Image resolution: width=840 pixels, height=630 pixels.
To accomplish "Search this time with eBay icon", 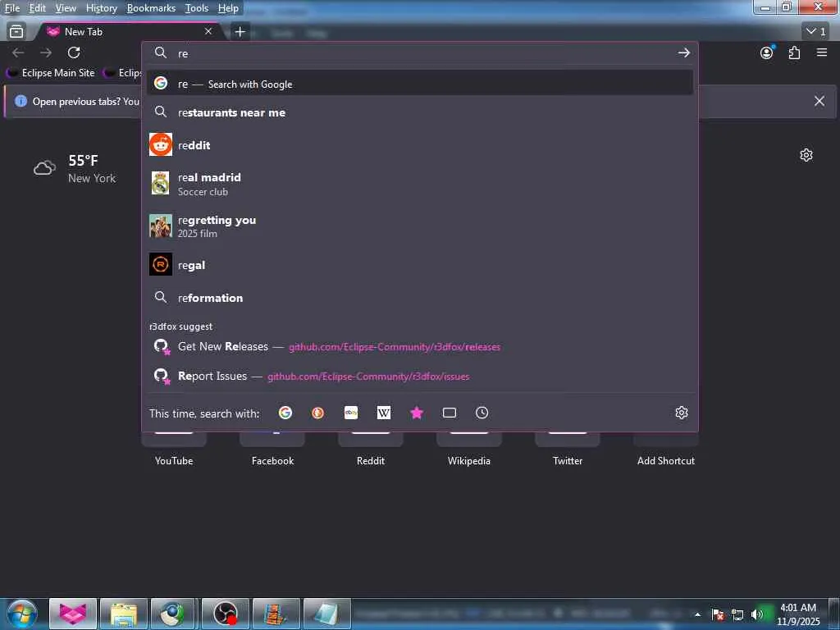I will (x=351, y=413).
